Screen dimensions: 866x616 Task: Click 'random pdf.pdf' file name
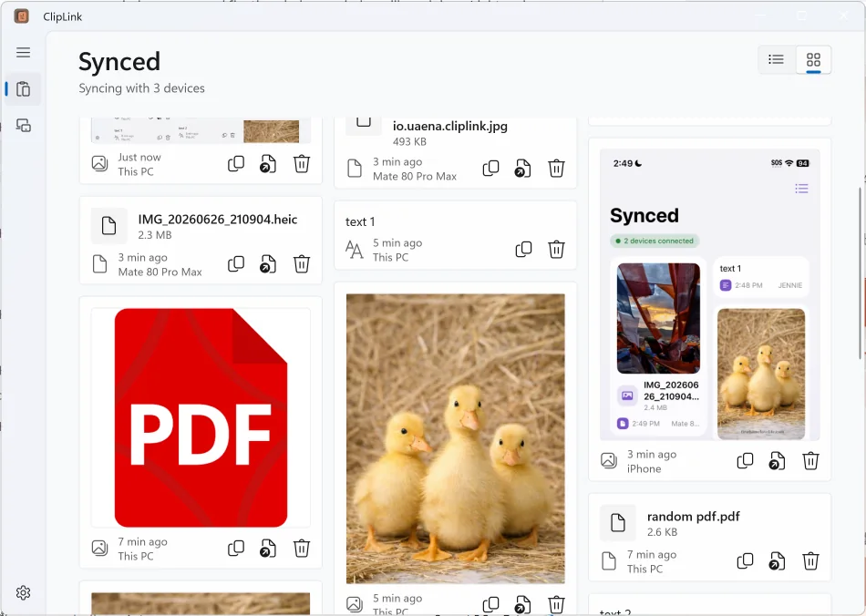pos(693,517)
